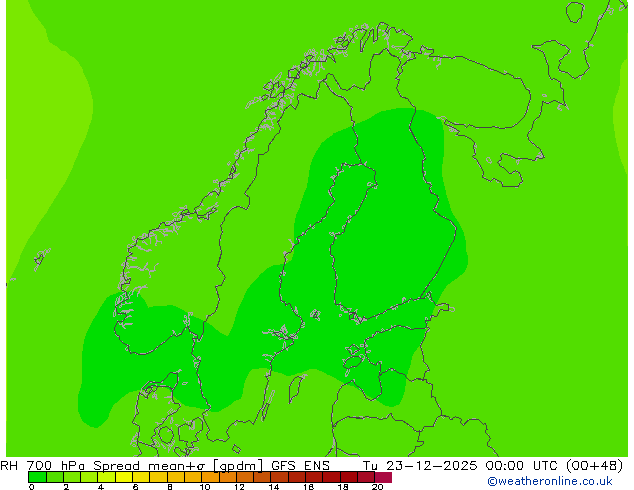Choose the orange swatch just right of label 10

tap(210, 477)
